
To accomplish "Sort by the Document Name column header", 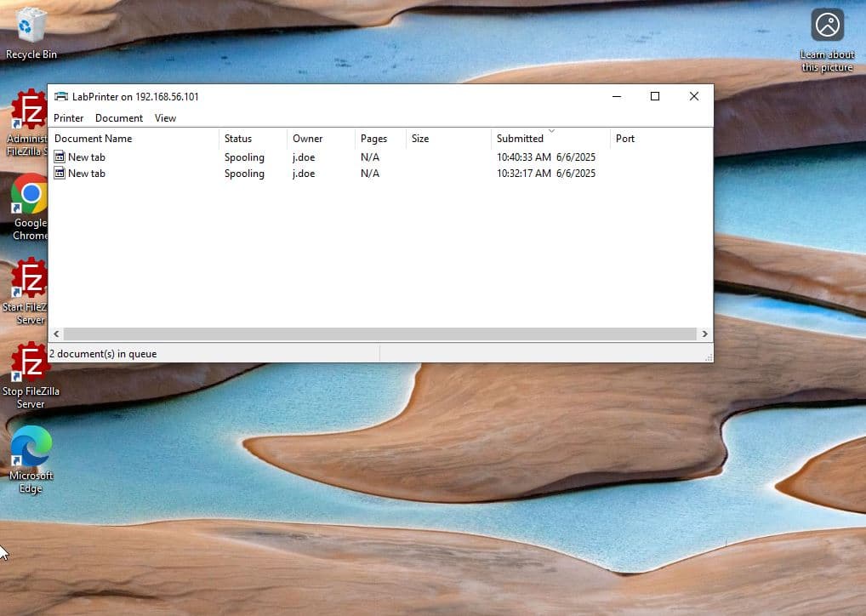I will point(94,139).
